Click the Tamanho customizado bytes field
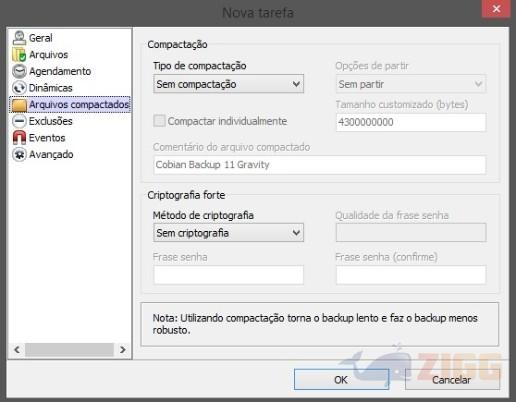Image resolution: width=516 pixels, height=402 pixels. coord(411,122)
